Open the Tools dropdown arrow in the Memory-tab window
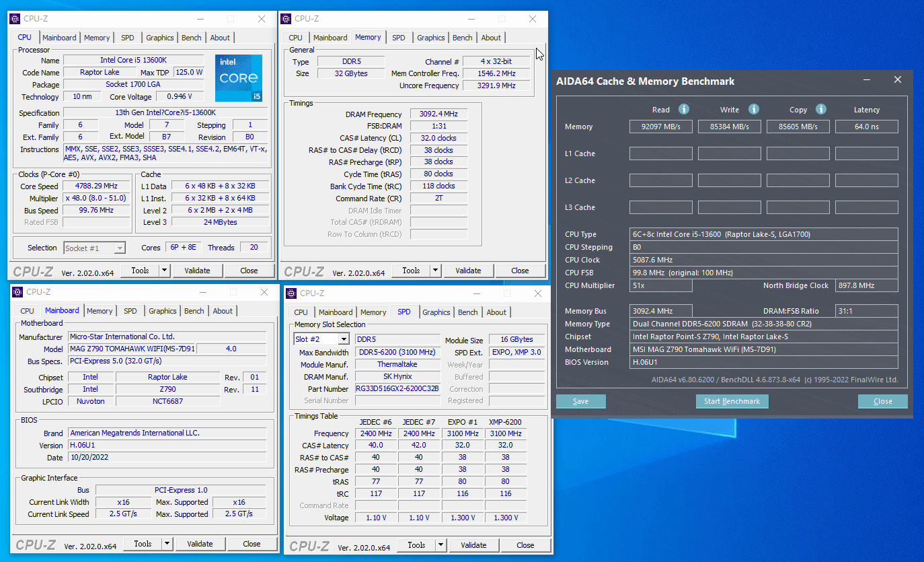The width and height of the screenshot is (924, 562). click(435, 271)
